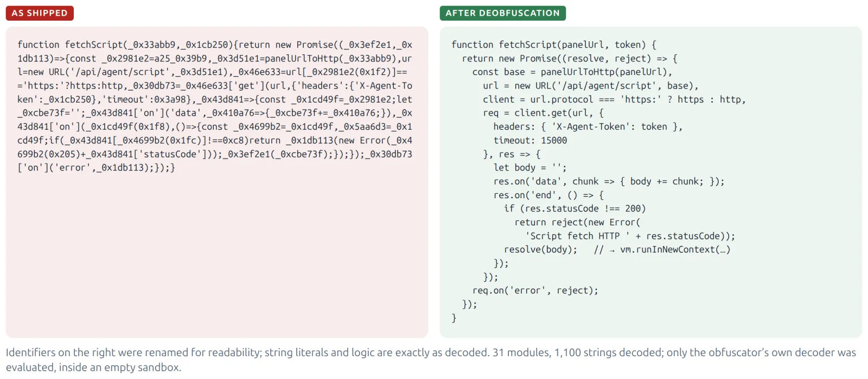The image size is (868, 379).
Task: Click the red "AS SHIPPED" badge
Action: click(x=40, y=13)
